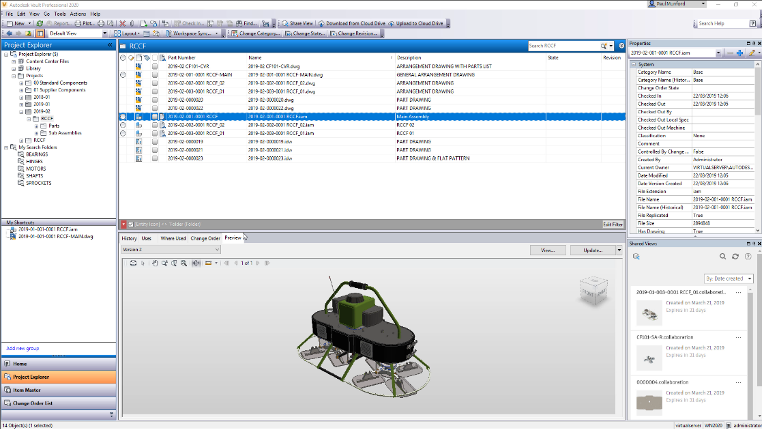
Task: Tick checkbox for 2019-02-001-0001 RCCF-MAIN row
Action: 155,75
